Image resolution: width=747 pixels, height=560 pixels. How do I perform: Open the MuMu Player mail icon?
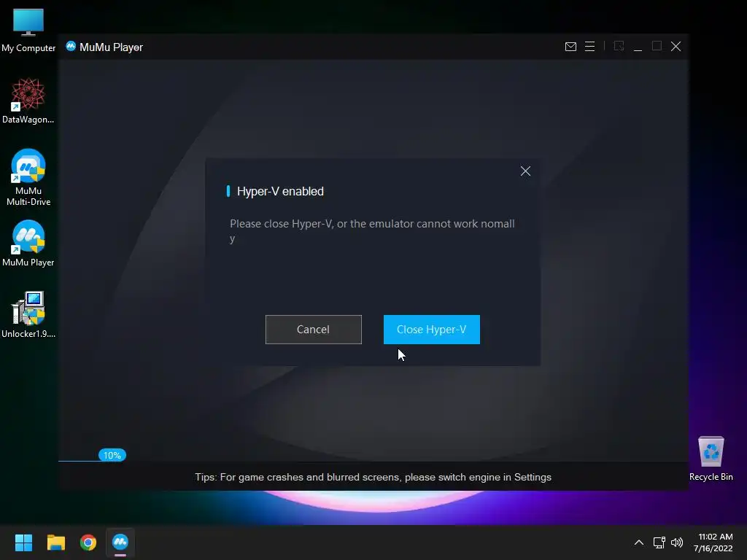point(570,46)
